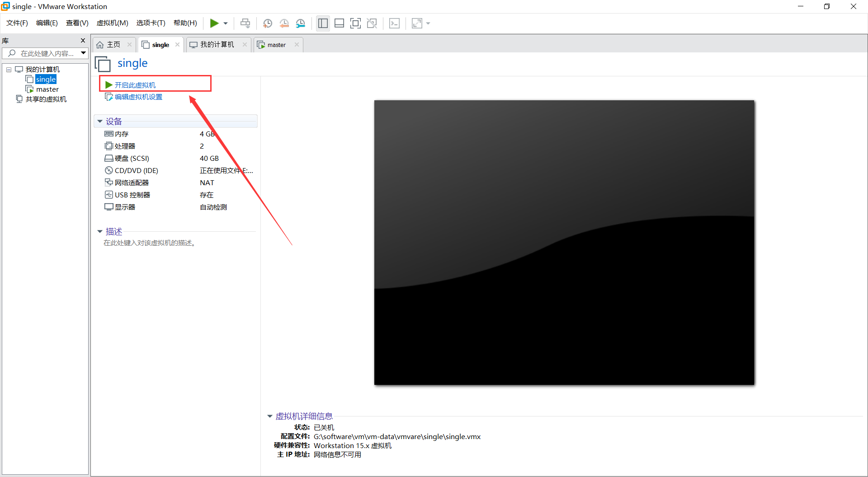Open the library search dropdown arrow
This screenshot has height=477, width=868.
pos(84,53)
